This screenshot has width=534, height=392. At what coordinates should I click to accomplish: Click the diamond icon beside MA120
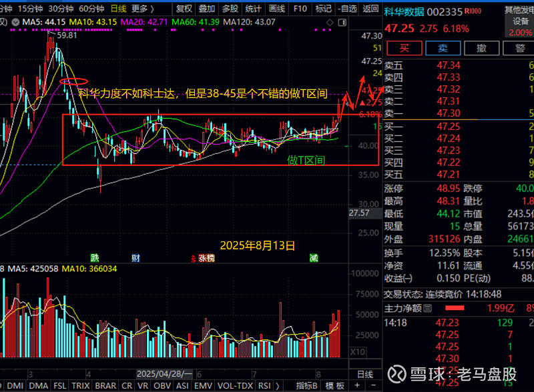[x=330, y=23]
